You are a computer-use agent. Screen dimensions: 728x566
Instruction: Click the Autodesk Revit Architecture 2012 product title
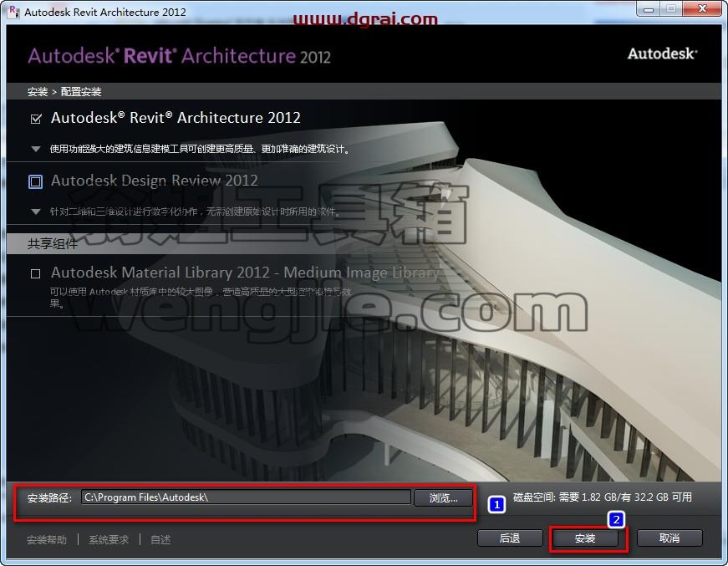click(176, 118)
